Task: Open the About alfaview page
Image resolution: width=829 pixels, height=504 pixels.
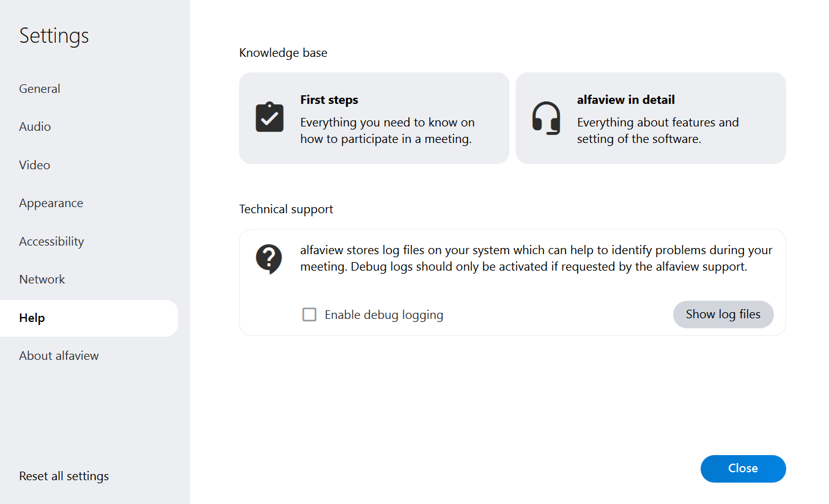Action: tap(59, 356)
